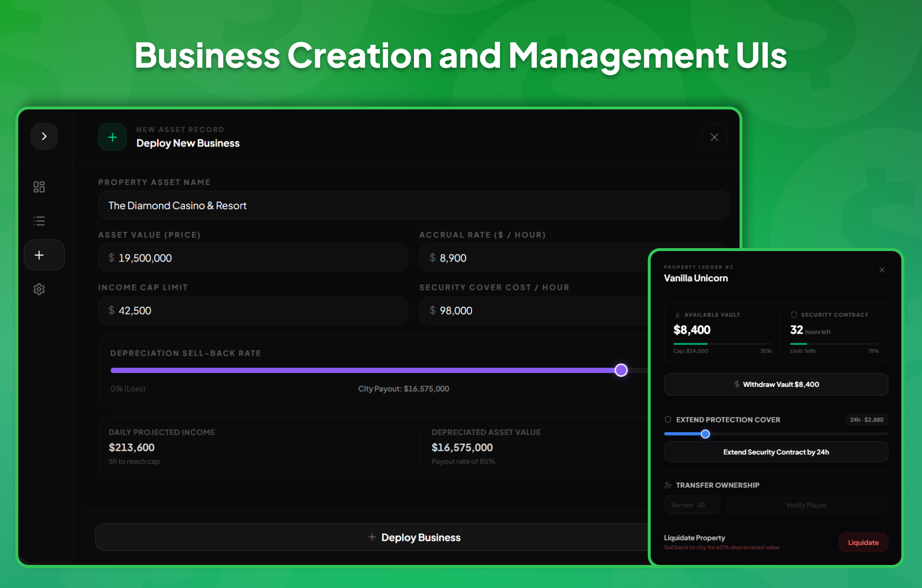
Task: Click the Available Vault download icon
Action: point(677,315)
